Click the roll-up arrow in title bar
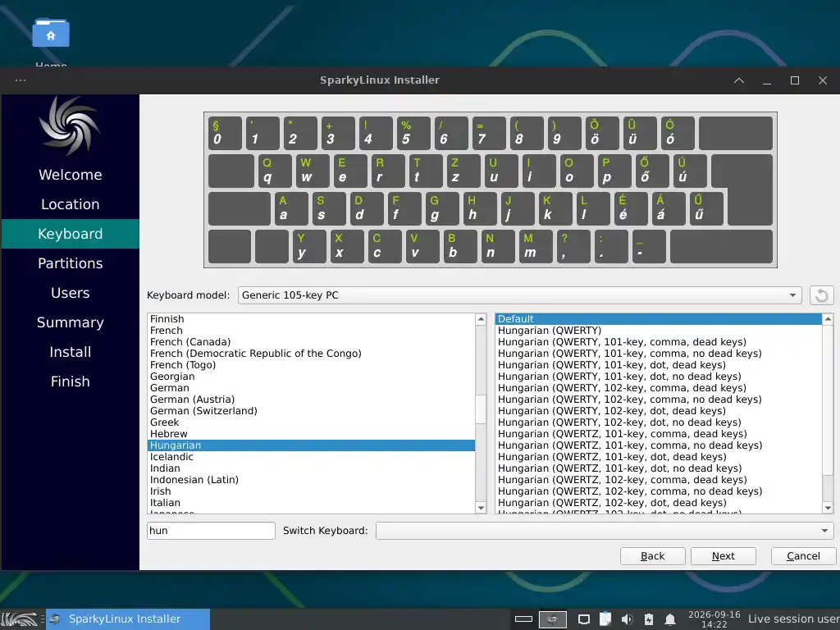This screenshot has height=630, width=840. click(x=739, y=80)
